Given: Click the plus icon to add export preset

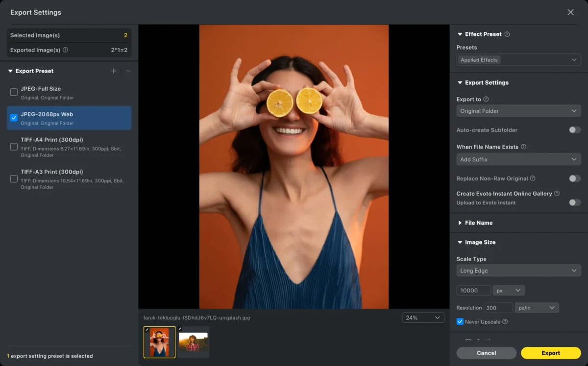Looking at the screenshot, I should [114, 71].
